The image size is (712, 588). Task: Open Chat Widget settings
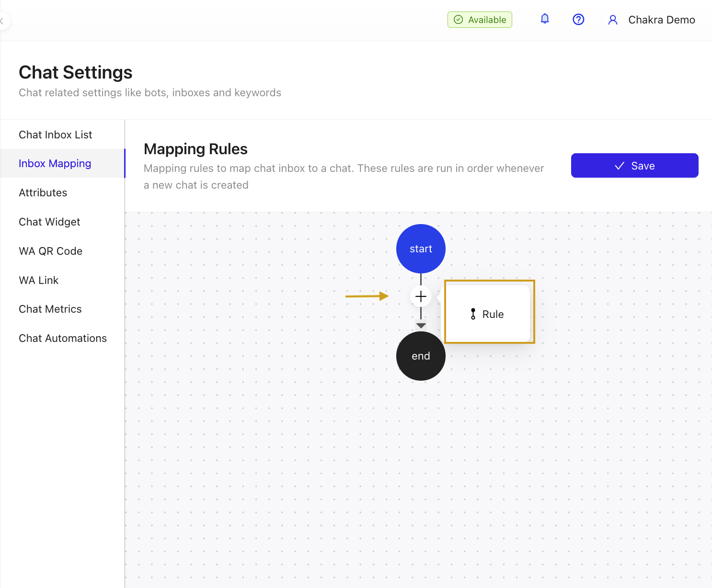pos(49,222)
